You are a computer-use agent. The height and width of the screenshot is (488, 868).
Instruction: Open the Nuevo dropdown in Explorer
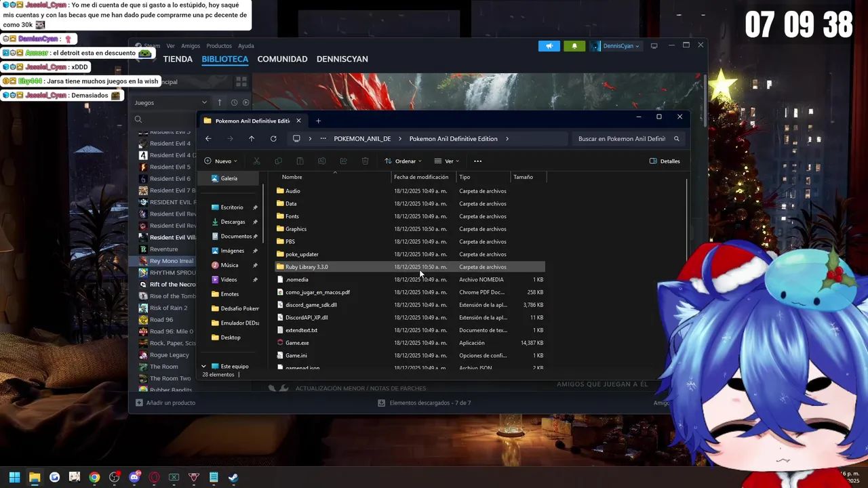(221, 161)
